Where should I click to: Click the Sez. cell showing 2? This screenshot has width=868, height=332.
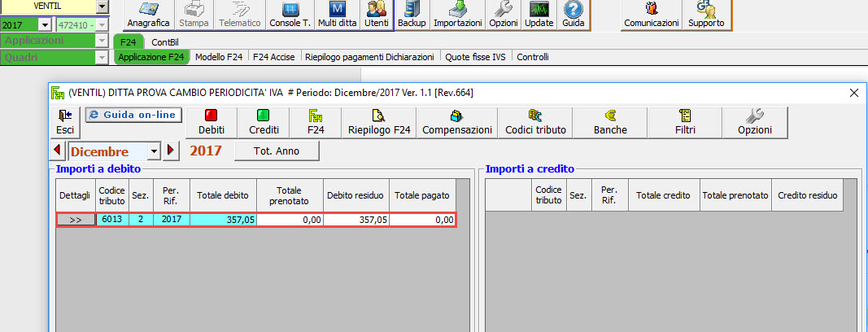142,220
